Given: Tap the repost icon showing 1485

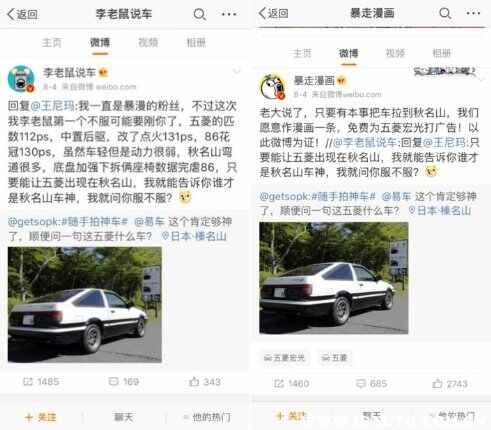Looking at the screenshot, I should coord(28,382).
